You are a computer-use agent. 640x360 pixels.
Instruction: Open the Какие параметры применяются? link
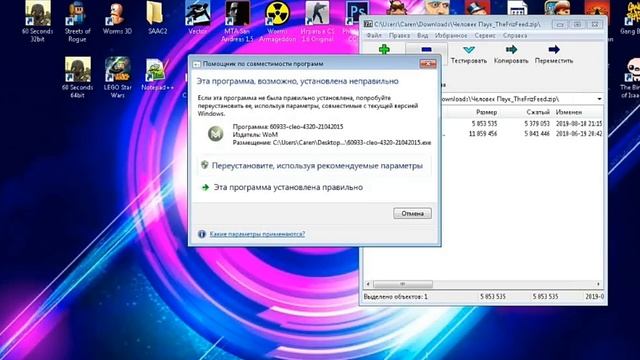point(257,234)
